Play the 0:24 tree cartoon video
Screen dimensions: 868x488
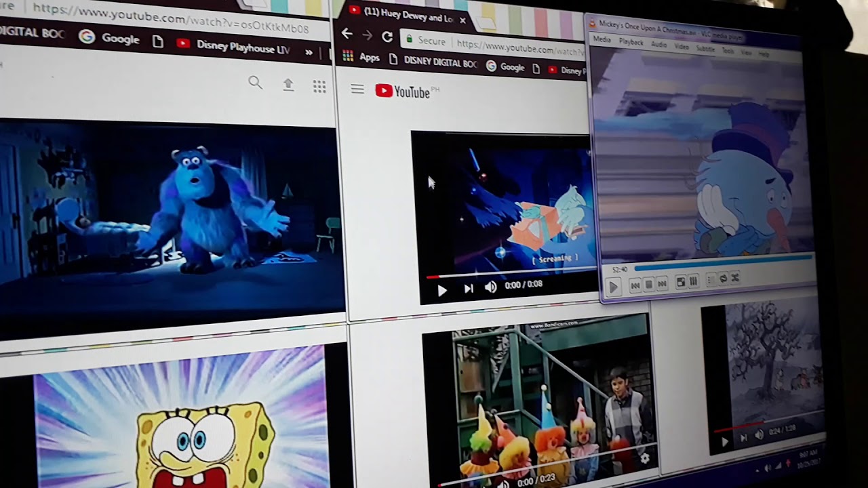(724, 442)
